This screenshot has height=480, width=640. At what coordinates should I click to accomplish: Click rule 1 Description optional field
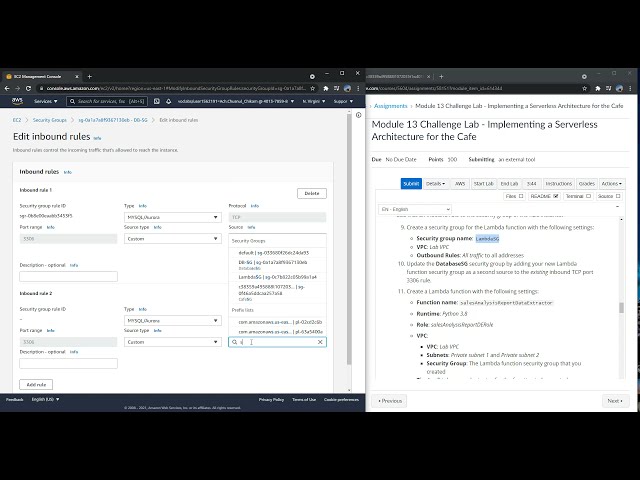pyautogui.click(x=69, y=276)
